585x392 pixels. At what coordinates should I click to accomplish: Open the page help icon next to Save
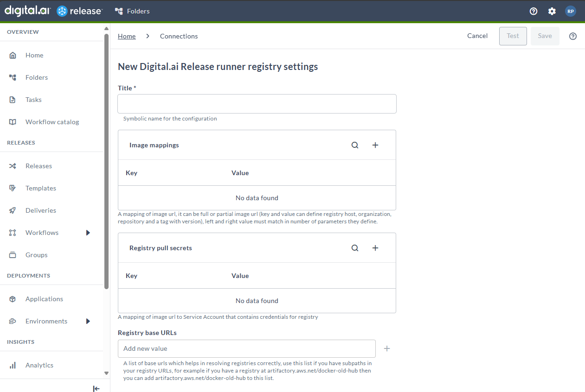click(573, 36)
